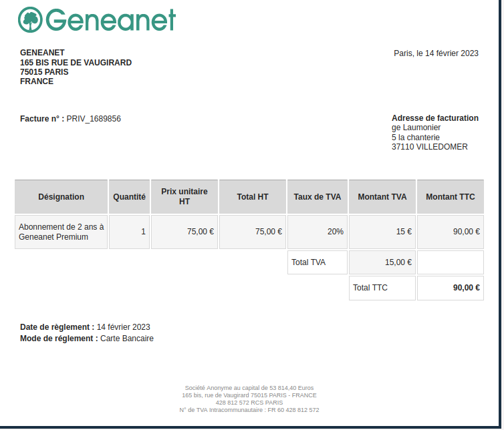Click the Geneanet wordmark text

click(111, 20)
